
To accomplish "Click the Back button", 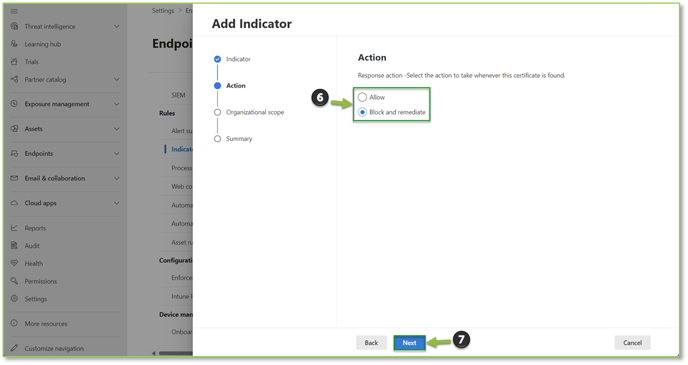I will [x=371, y=343].
